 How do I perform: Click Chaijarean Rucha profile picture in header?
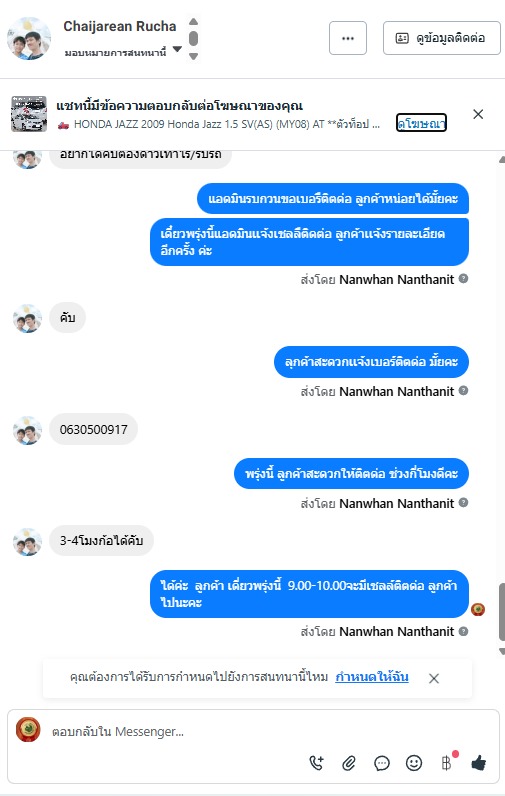[x=29, y=39]
